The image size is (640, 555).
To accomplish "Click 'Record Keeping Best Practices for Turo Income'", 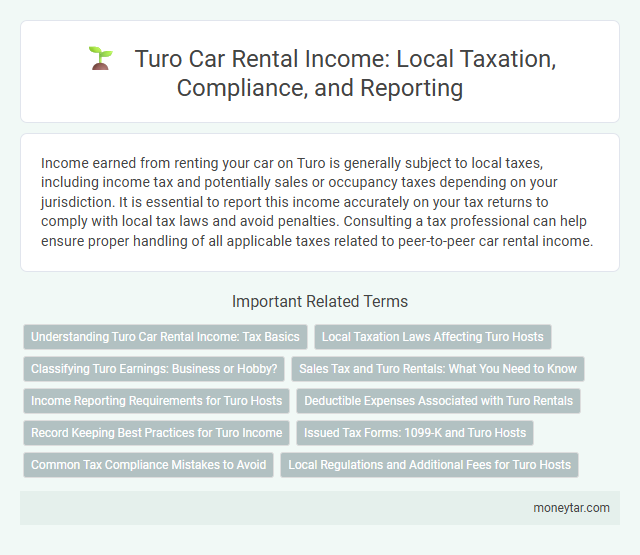I will pyautogui.click(x=156, y=433).
